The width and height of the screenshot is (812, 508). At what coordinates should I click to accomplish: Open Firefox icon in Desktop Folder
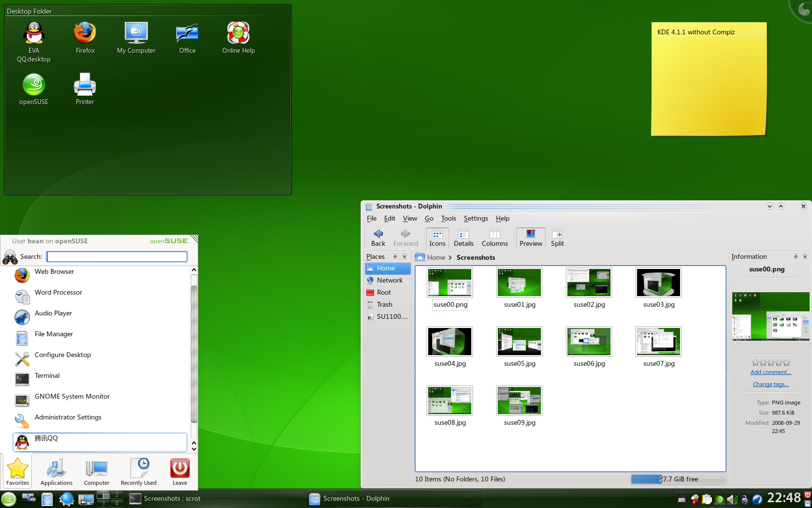(x=85, y=38)
